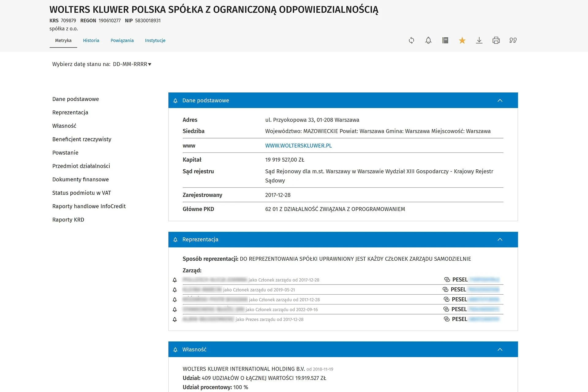Click the quotation marks cite icon

[513, 40]
